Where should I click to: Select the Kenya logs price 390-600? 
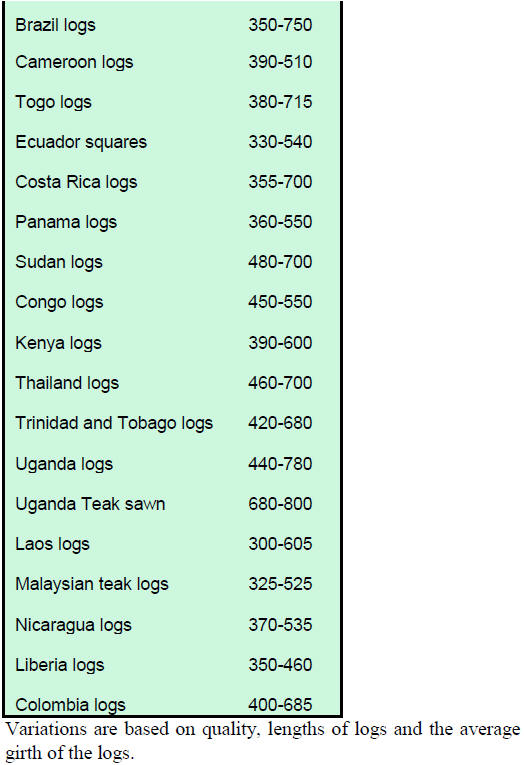pos(280,343)
